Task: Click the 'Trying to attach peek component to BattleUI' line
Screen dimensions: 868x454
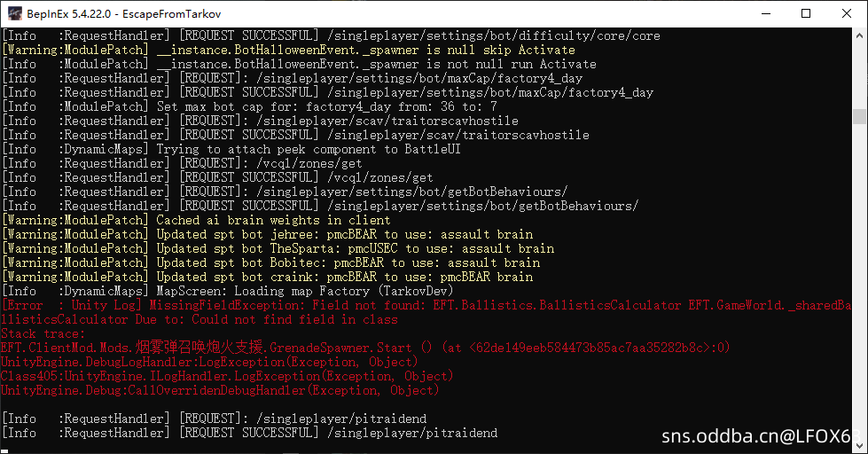Action: click(x=231, y=149)
